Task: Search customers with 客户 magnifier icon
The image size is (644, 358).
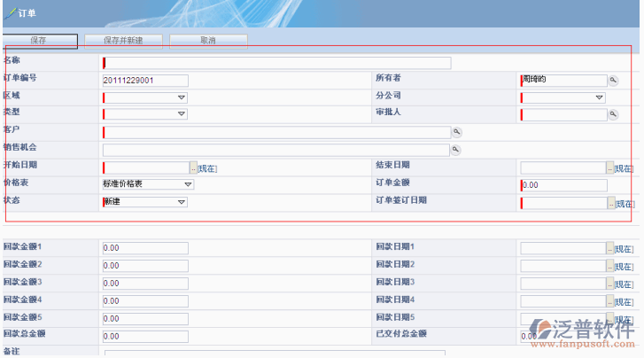Action: (456, 132)
